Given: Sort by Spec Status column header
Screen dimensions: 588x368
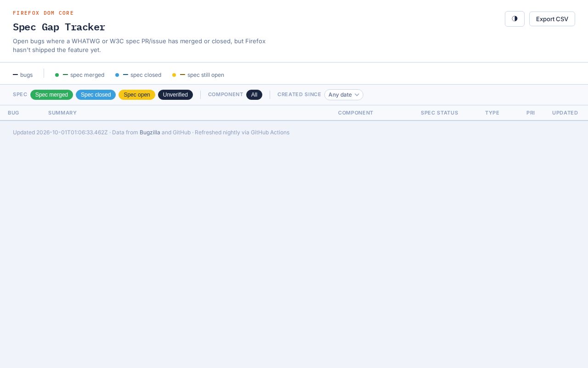Looking at the screenshot, I should [x=440, y=113].
